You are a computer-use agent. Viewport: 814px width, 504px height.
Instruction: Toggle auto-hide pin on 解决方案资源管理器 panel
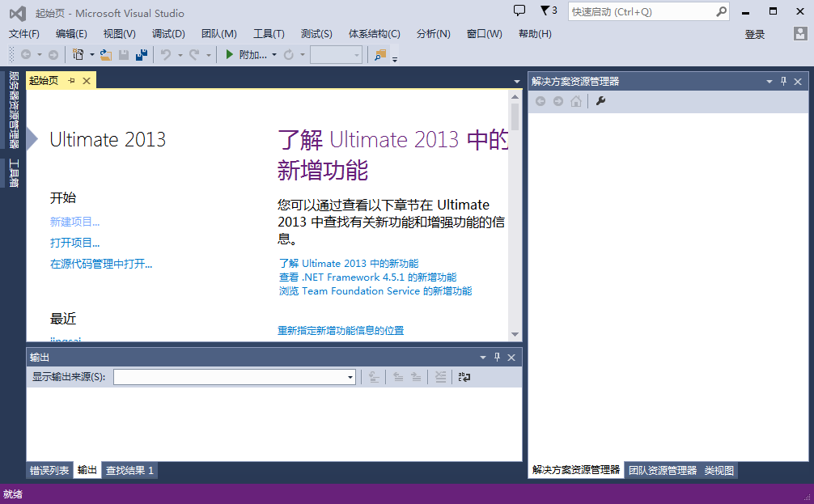pos(783,81)
